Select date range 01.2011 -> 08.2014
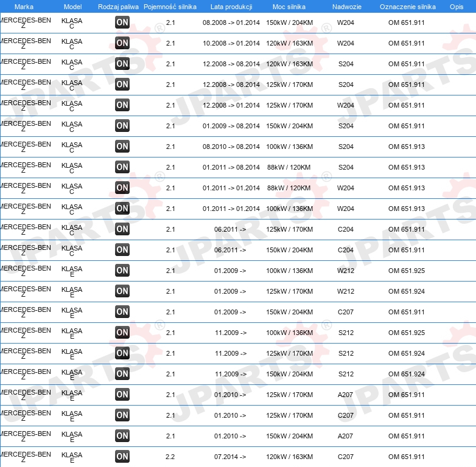Viewport: 476px width, 467px height. coord(231,167)
